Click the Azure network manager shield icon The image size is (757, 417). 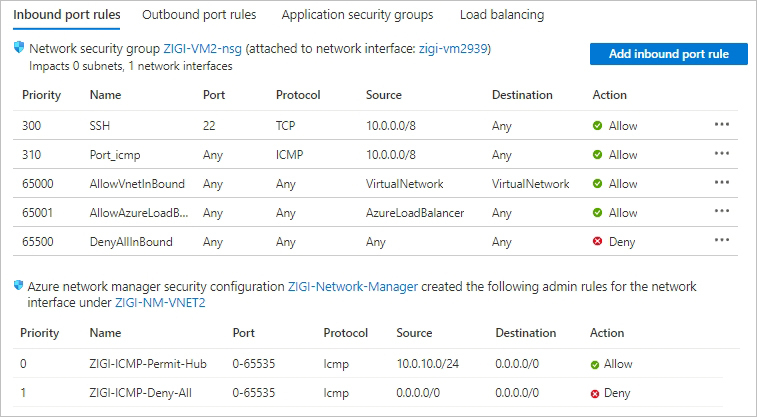19,286
